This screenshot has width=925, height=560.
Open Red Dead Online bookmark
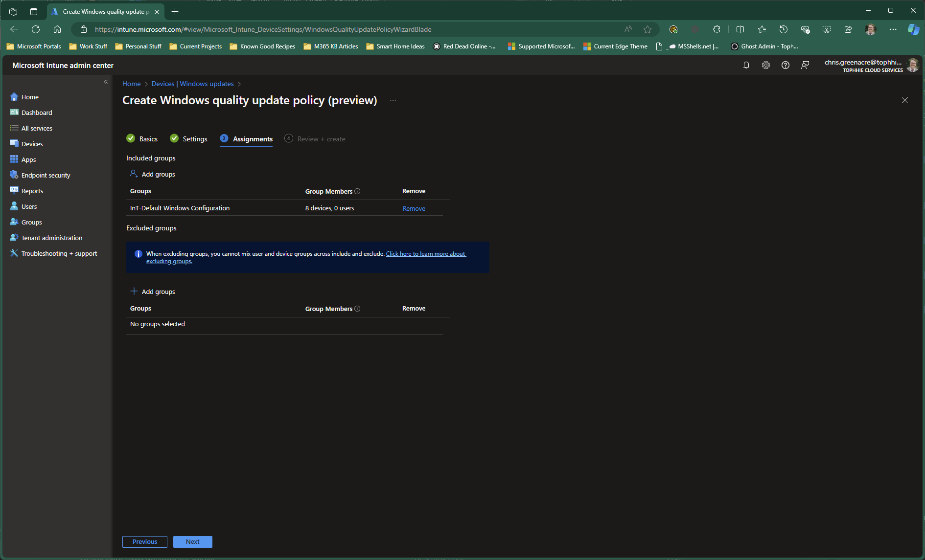(464, 46)
